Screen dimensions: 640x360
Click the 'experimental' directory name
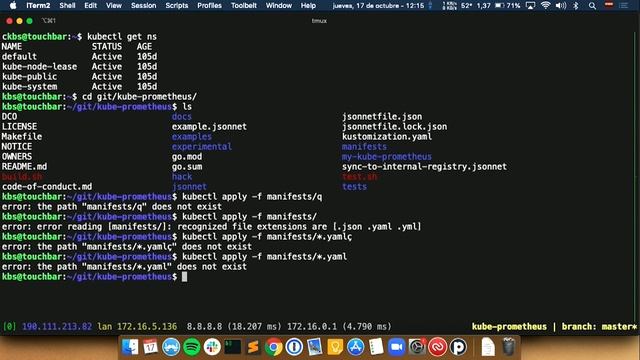click(202, 147)
